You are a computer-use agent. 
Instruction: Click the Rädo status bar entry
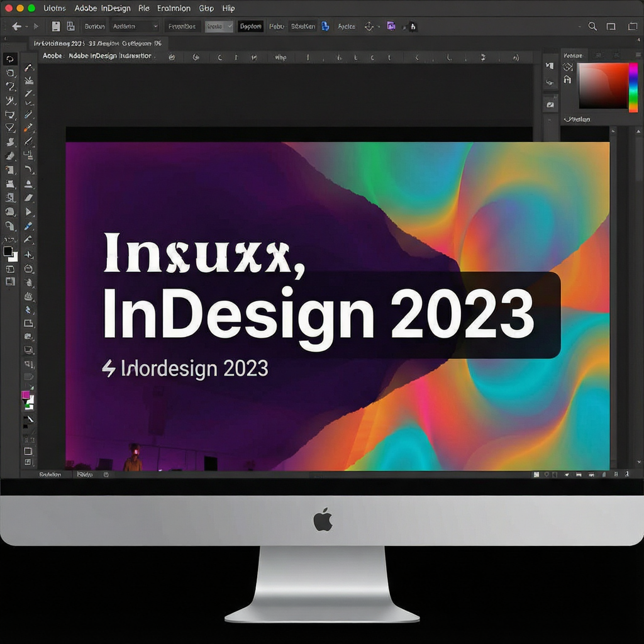(85, 474)
